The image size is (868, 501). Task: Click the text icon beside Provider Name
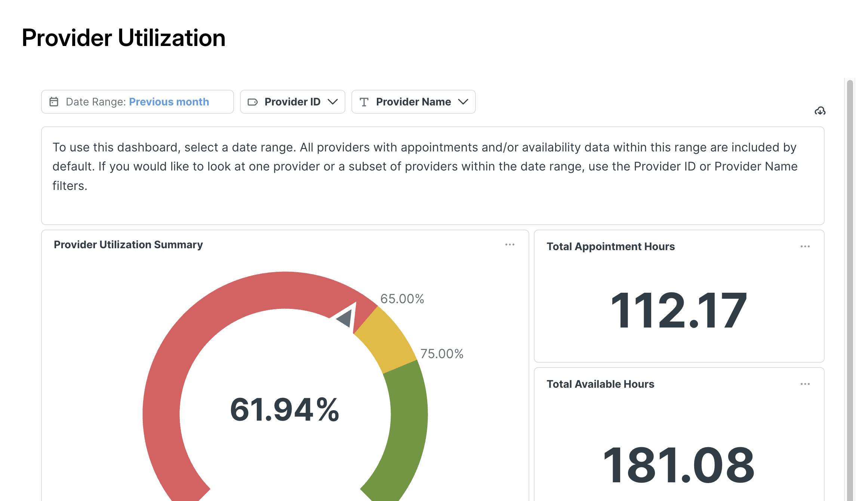pos(364,102)
